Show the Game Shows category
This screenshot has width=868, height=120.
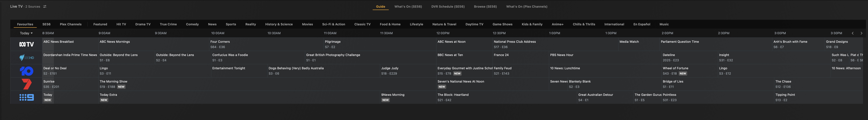click(x=502, y=24)
